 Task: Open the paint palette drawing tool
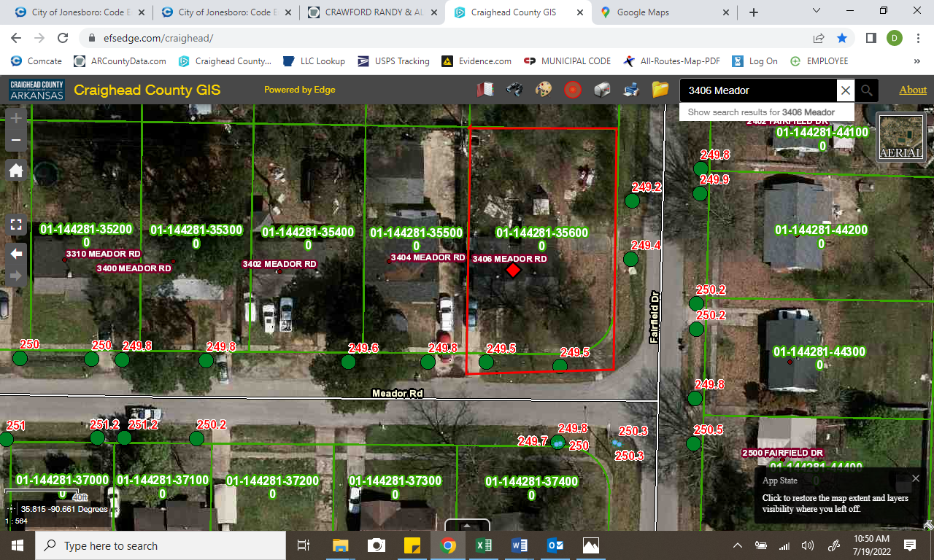click(544, 90)
